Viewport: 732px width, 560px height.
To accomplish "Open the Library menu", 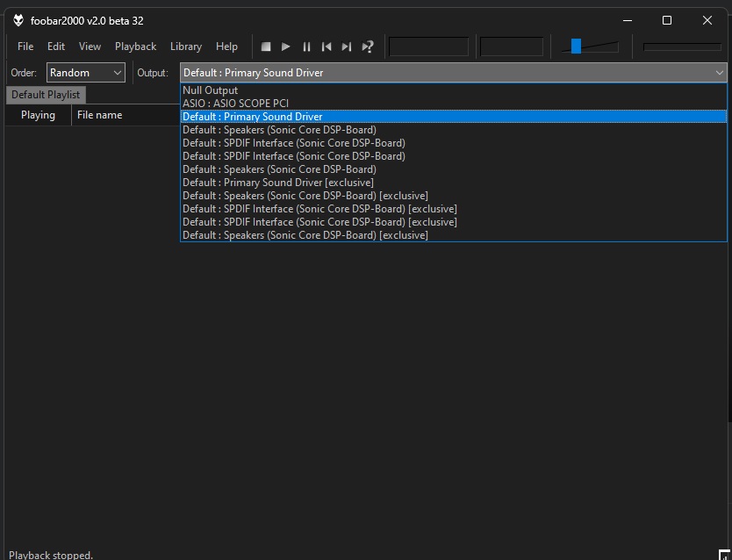I will click(x=185, y=47).
